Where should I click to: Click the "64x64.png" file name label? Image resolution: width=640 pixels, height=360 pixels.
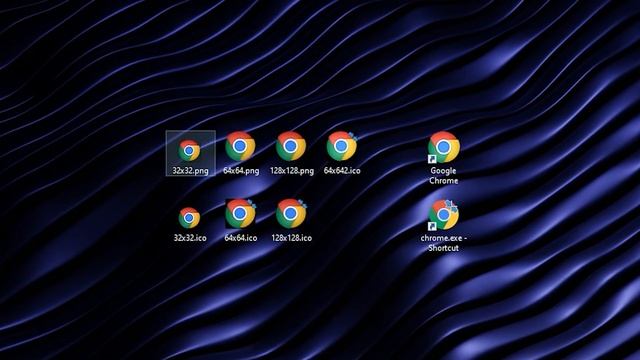click(241, 171)
